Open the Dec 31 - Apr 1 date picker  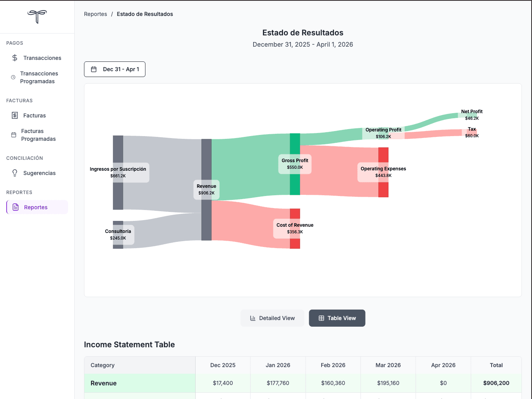point(115,69)
